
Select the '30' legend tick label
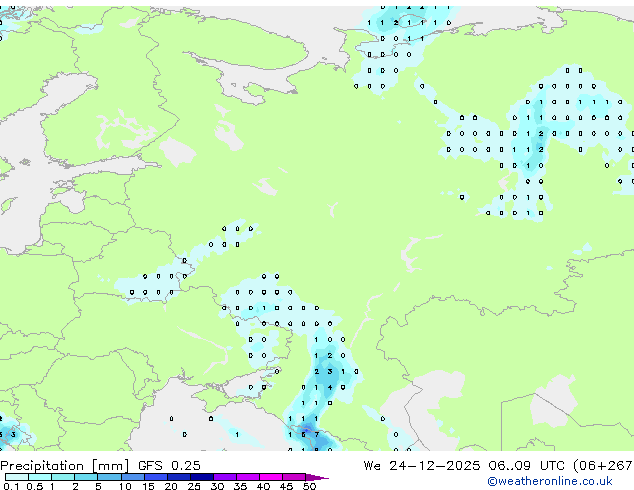[217, 486]
